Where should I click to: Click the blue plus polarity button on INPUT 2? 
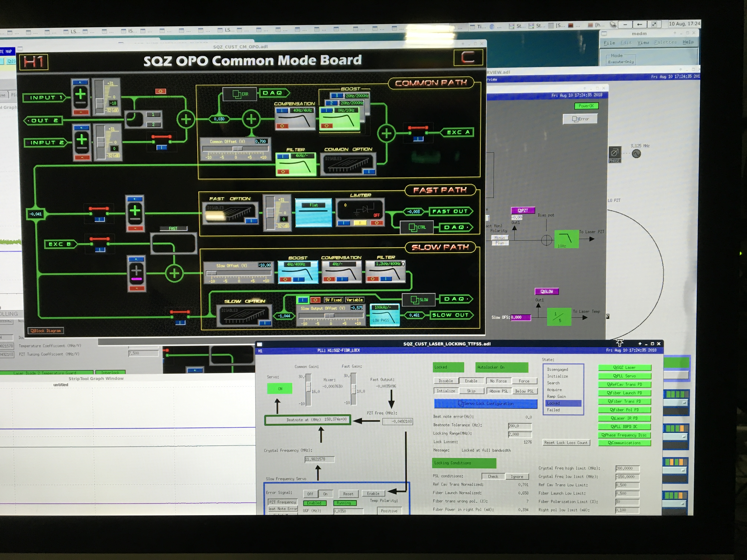click(x=81, y=128)
